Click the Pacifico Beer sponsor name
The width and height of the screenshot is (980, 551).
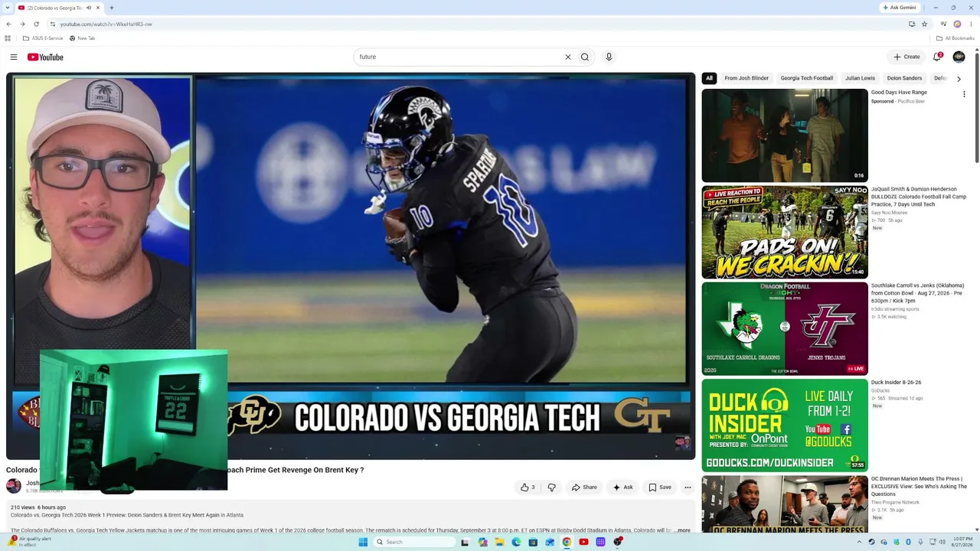coord(911,101)
